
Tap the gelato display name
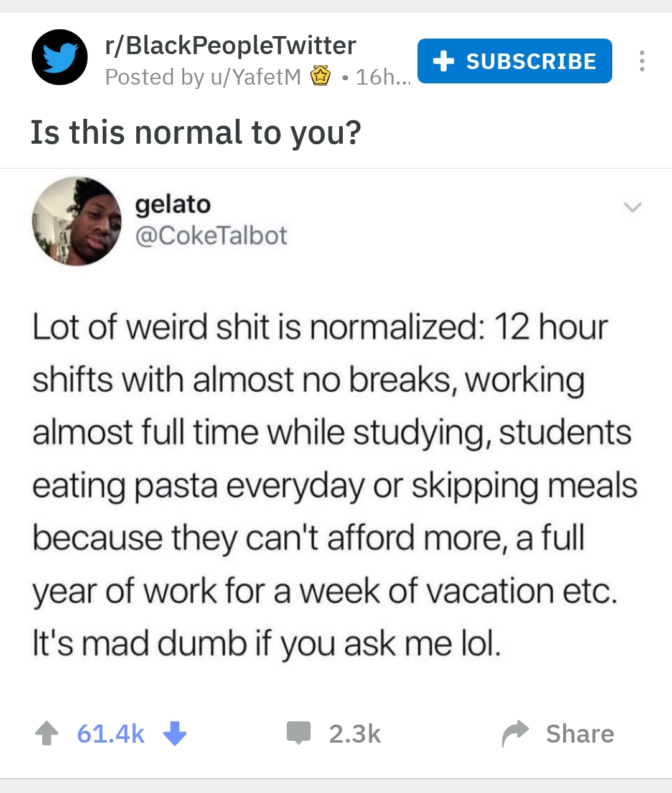173,204
